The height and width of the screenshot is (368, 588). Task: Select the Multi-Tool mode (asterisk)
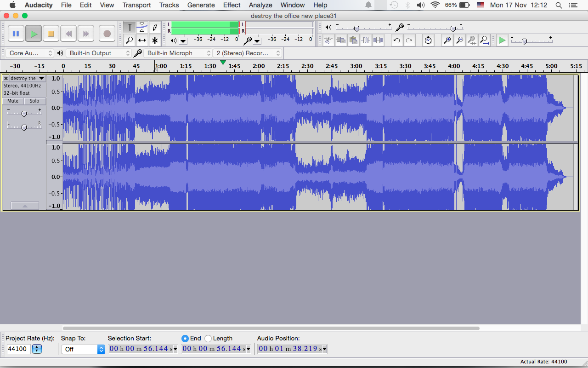(155, 40)
